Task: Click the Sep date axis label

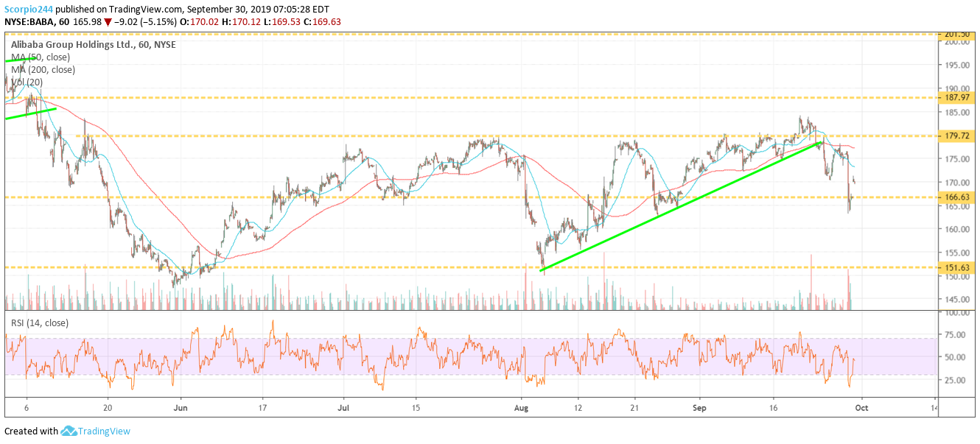Action: click(700, 407)
